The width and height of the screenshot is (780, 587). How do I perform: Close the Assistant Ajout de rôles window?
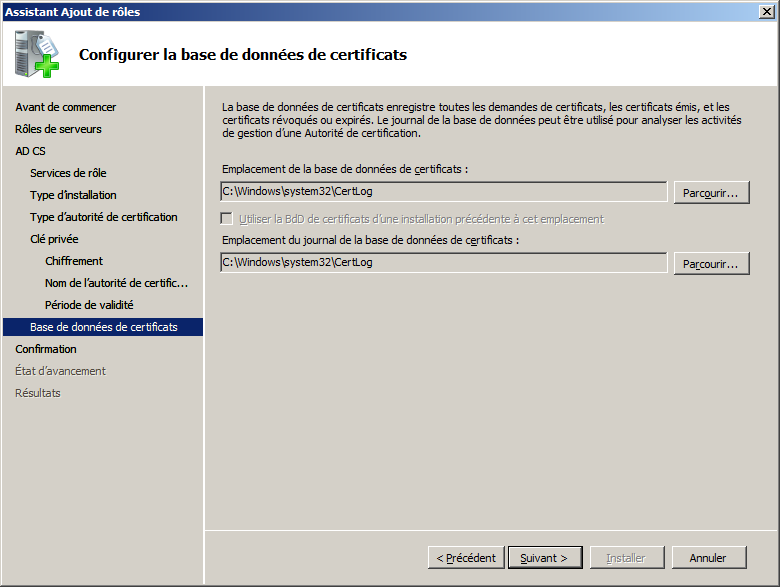(x=765, y=11)
